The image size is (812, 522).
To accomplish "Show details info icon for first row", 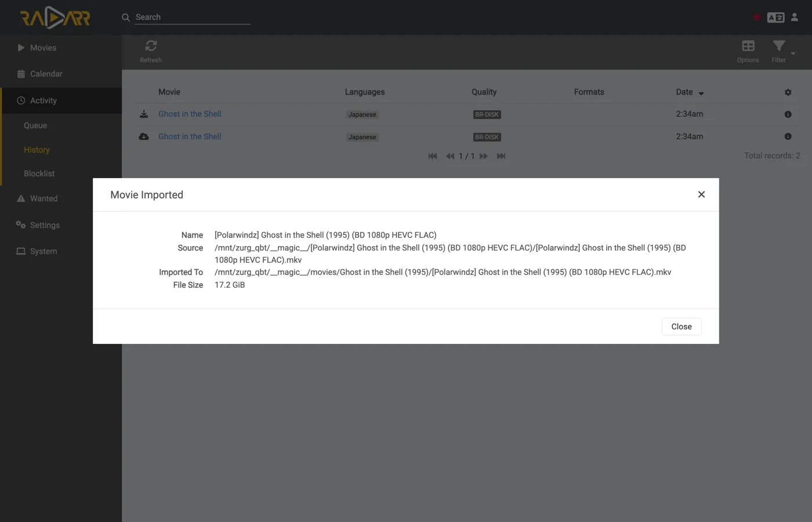I will 788,114.
